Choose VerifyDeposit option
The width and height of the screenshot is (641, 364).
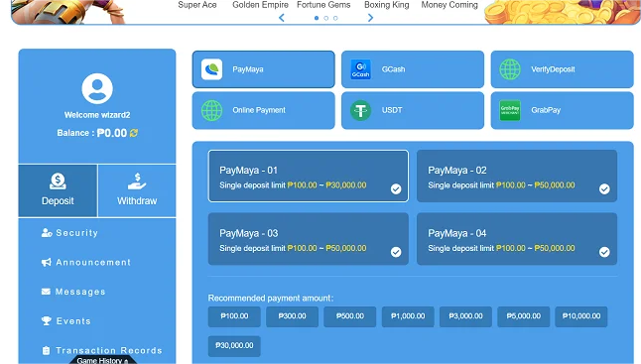(562, 69)
